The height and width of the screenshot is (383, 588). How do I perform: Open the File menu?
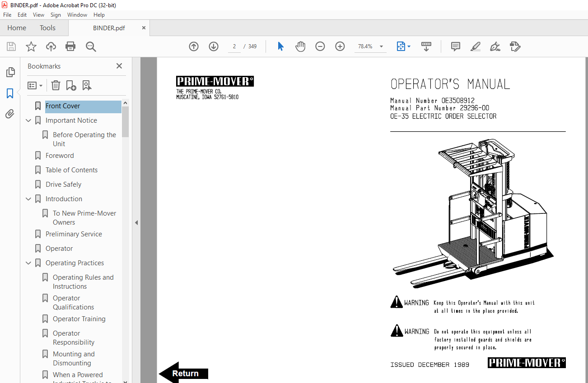click(x=7, y=15)
